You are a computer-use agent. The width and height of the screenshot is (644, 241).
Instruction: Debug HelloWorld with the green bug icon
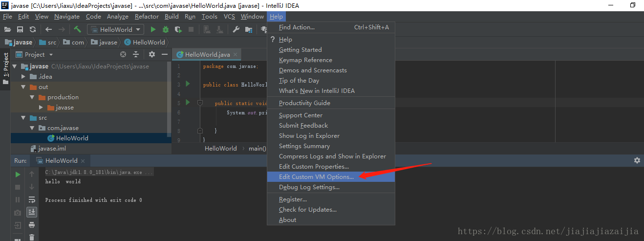point(166,29)
